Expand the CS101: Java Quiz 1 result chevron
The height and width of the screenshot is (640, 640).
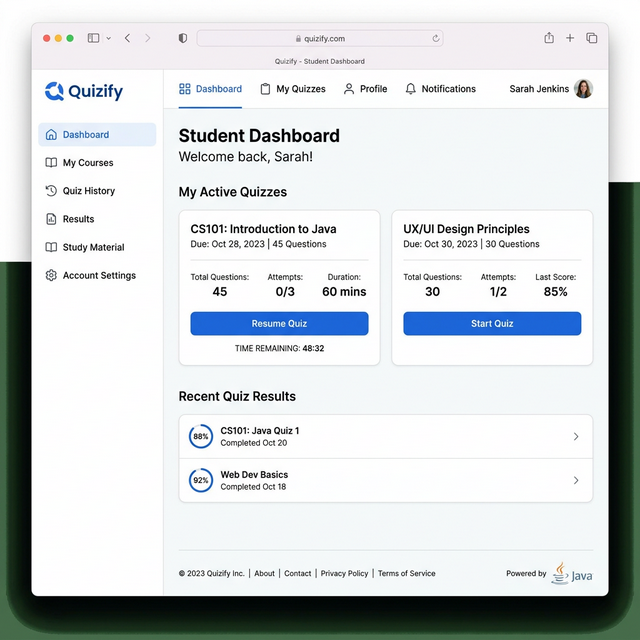576,437
